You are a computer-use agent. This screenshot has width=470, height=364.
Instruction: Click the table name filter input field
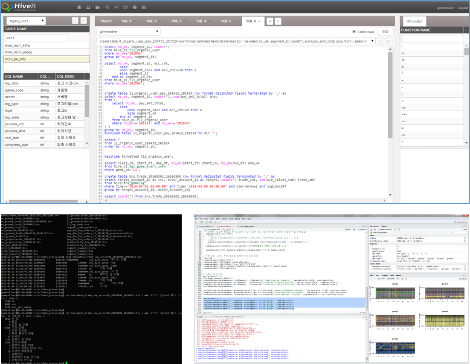37,38
